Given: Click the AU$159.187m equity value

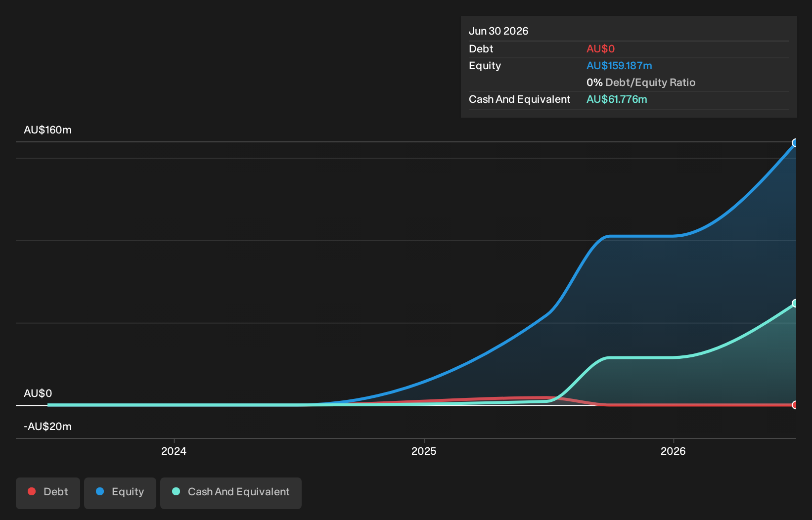Looking at the screenshot, I should (619, 66).
